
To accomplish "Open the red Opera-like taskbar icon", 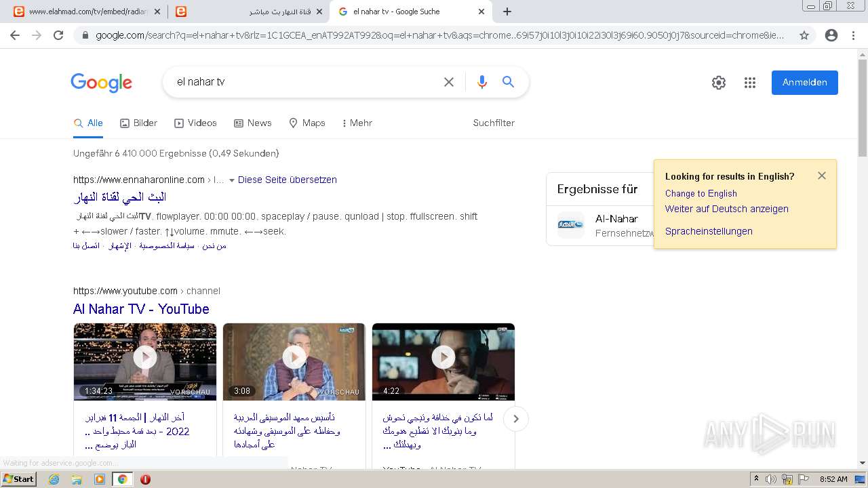I will click(x=145, y=479).
